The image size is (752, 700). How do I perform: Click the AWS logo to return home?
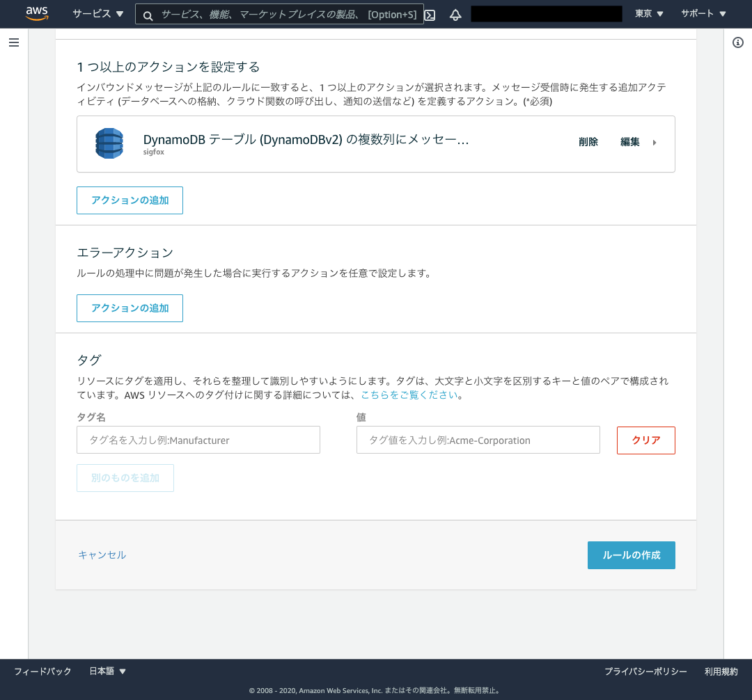click(36, 13)
